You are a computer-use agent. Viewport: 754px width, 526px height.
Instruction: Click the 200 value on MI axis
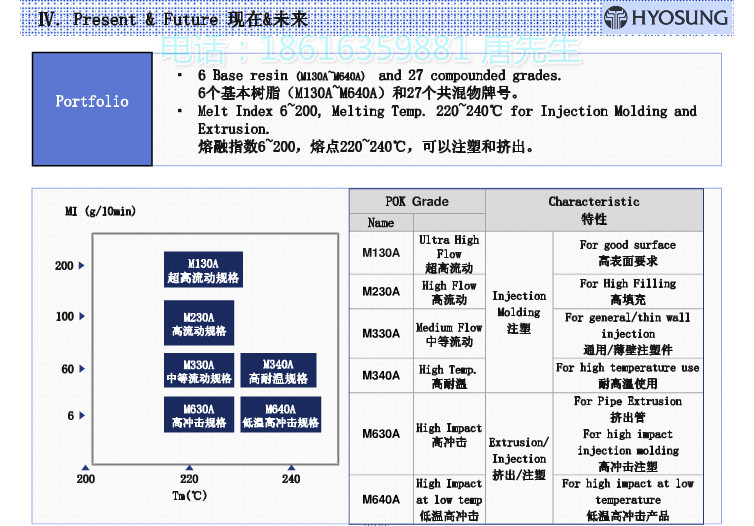(64, 265)
